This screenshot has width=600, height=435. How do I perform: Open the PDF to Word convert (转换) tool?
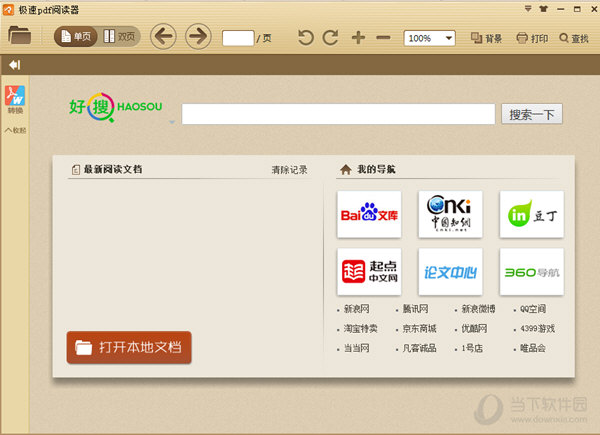click(15, 99)
